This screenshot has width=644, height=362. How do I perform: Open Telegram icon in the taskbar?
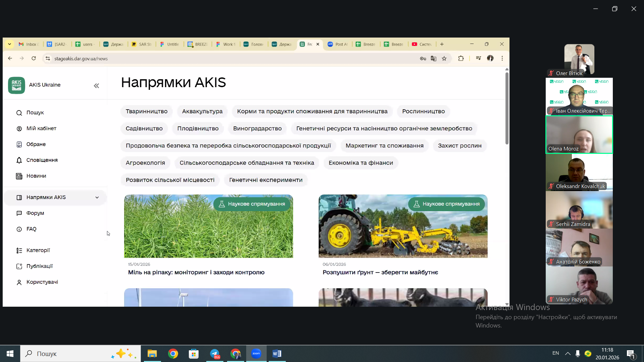point(215,354)
